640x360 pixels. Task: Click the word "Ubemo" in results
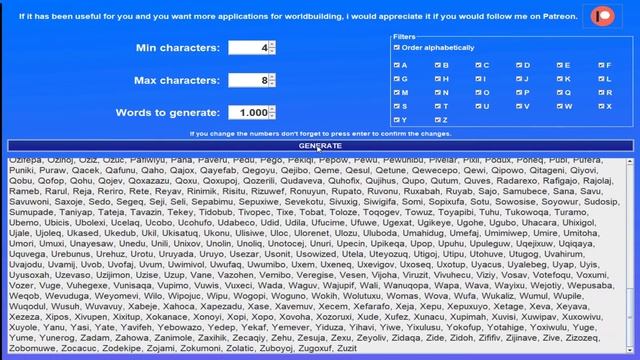tap(24, 222)
